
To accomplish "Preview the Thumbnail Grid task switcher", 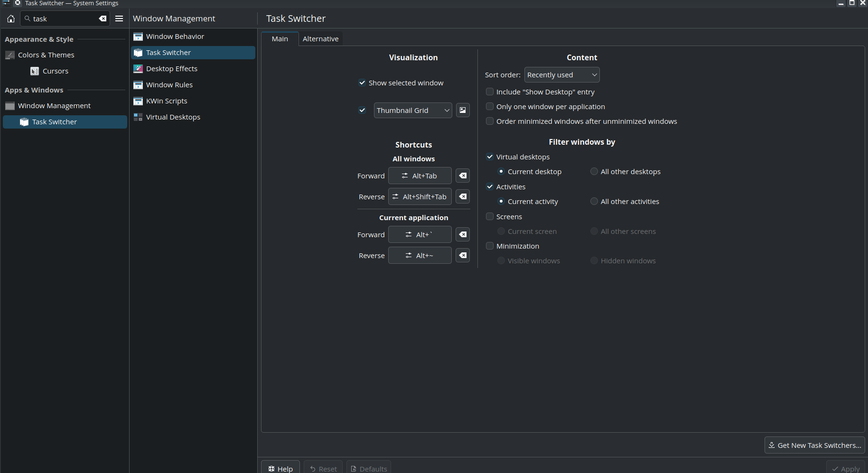I will coord(463,111).
